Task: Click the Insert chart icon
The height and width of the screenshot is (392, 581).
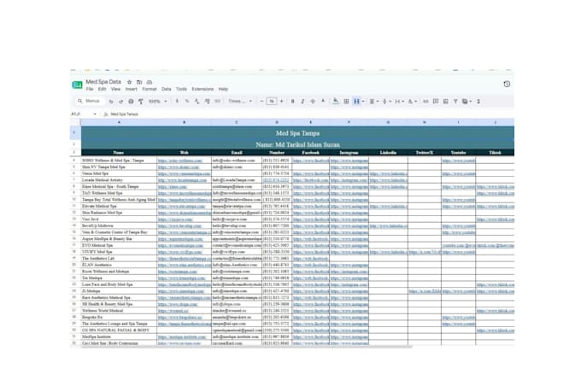Action: (446, 101)
